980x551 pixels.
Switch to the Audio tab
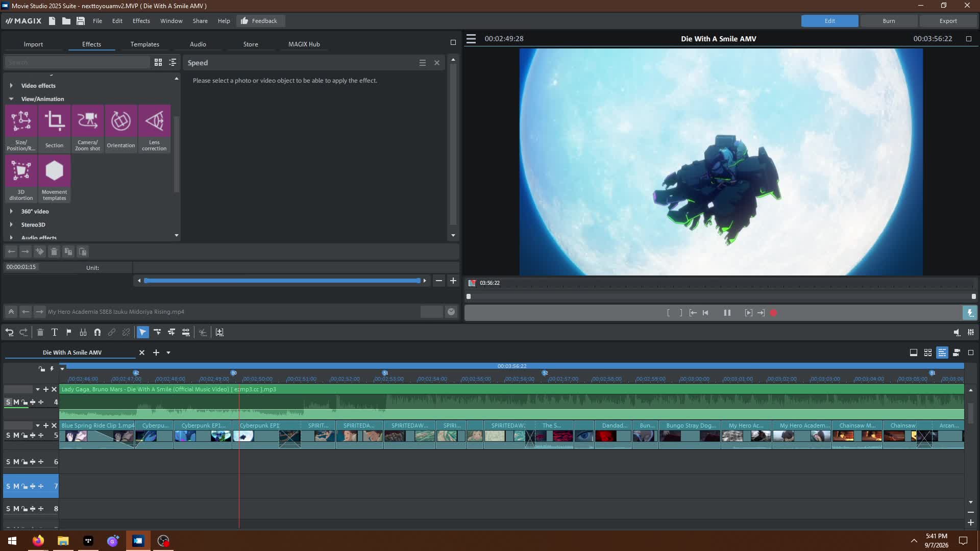(x=198, y=44)
